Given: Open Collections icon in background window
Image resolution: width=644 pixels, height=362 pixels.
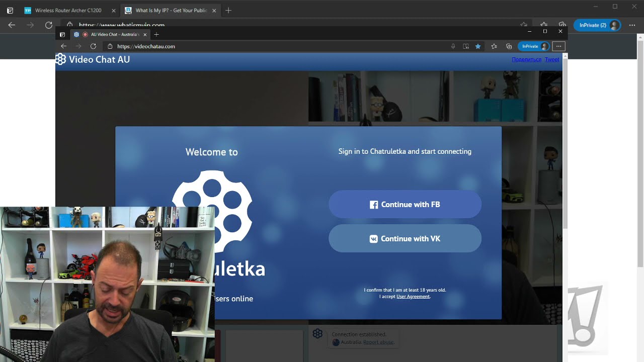Looking at the screenshot, I should [562, 25].
